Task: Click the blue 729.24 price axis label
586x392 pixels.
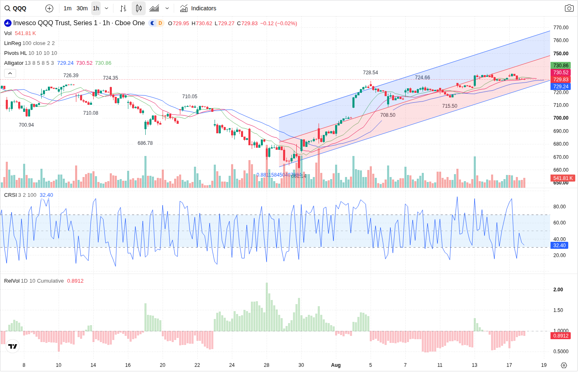Action: 561,87
